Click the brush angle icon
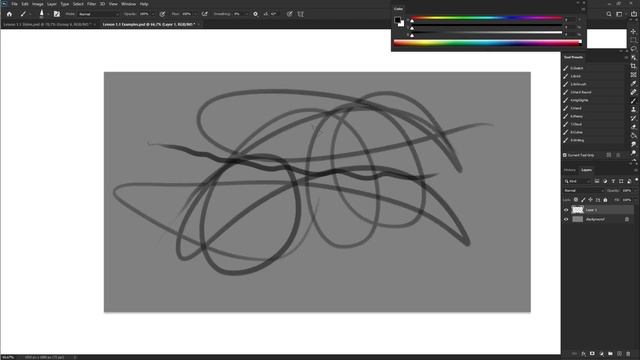Screen dimensions: 640x360 coord(266,14)
